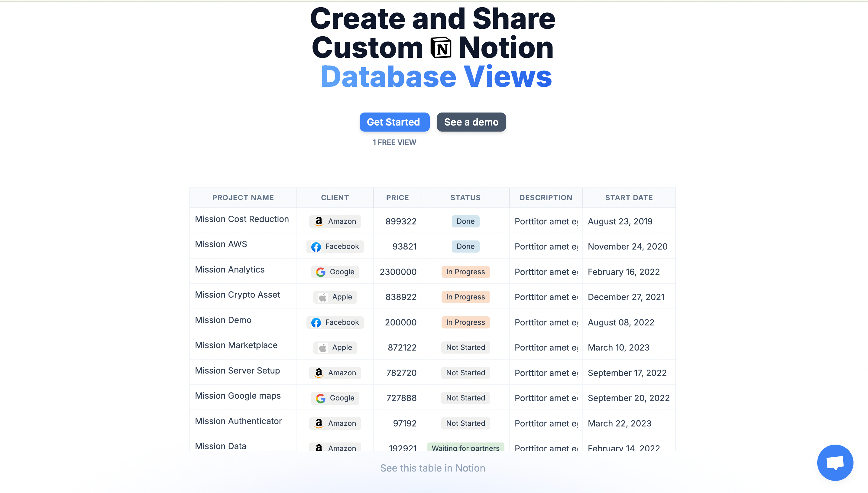Screen dimensions: 868x493
Task: Click the start date November 24, 2020
Action: tap(627, 246)
